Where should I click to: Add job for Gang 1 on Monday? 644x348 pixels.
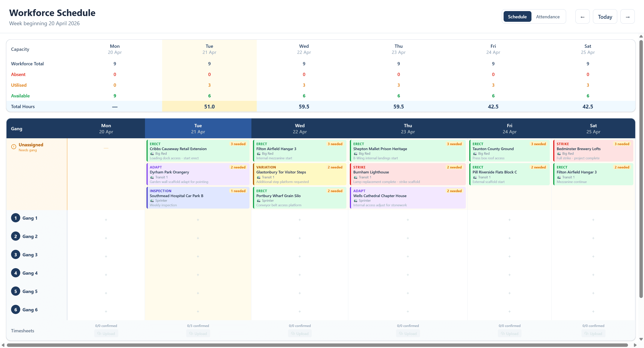(x=106, y=220)
